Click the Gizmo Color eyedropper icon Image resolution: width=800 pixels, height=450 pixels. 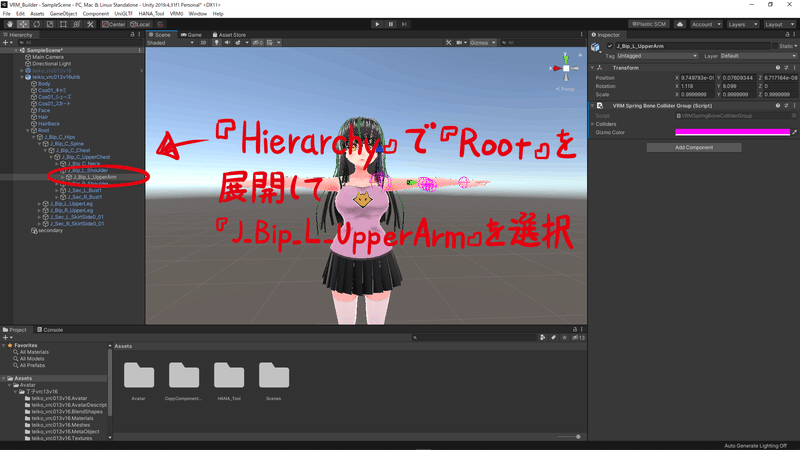[x=794, y=132]
